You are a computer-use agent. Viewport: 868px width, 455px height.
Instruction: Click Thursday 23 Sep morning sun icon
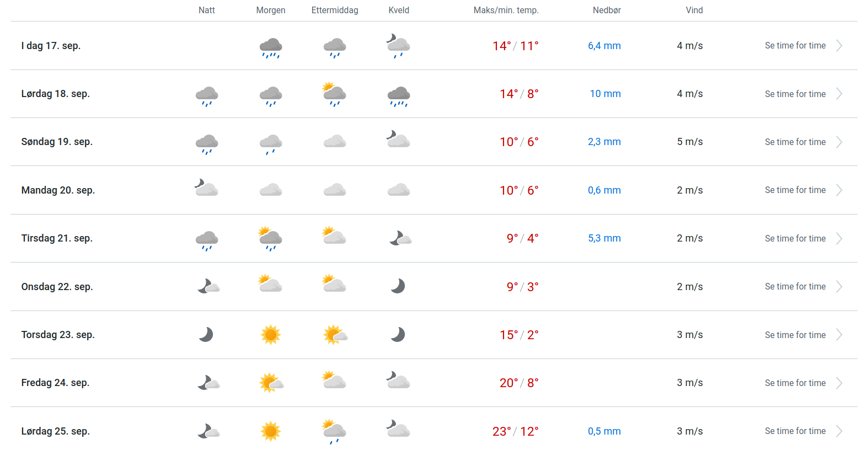pos(271,335)
